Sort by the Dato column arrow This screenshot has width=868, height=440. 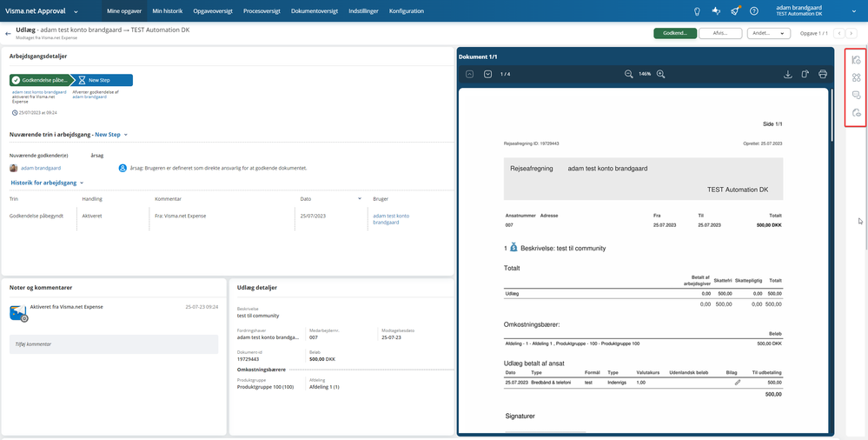pyautogui.click(x=359, y=198)
